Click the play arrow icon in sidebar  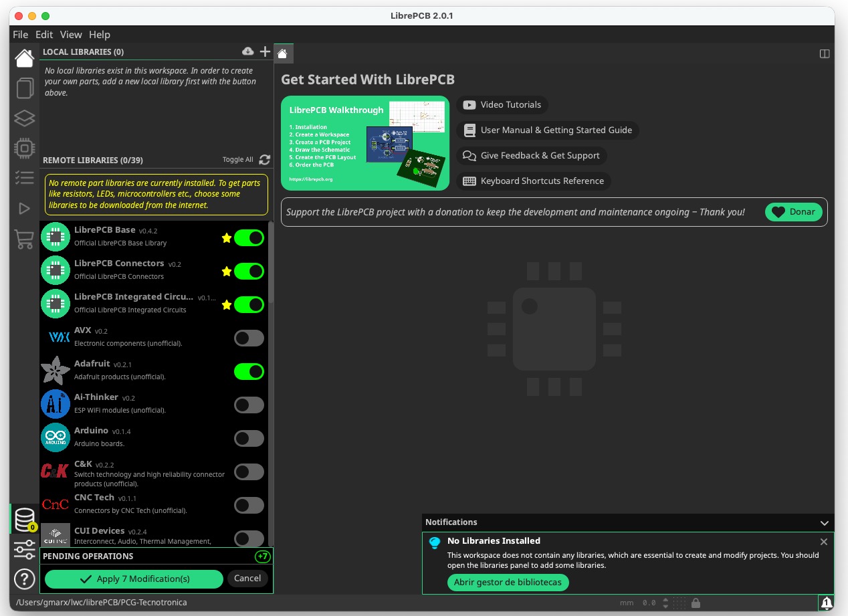(24, 209)
